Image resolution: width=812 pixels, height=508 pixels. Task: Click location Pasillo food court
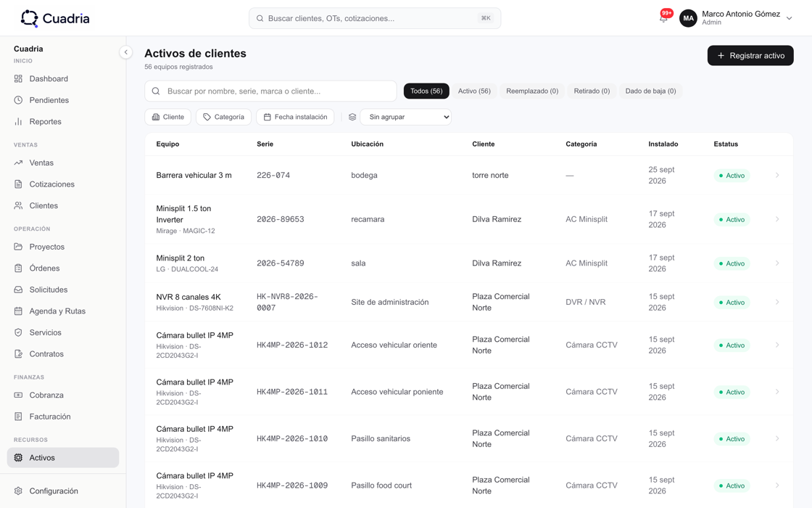click(x=381, y=486)
